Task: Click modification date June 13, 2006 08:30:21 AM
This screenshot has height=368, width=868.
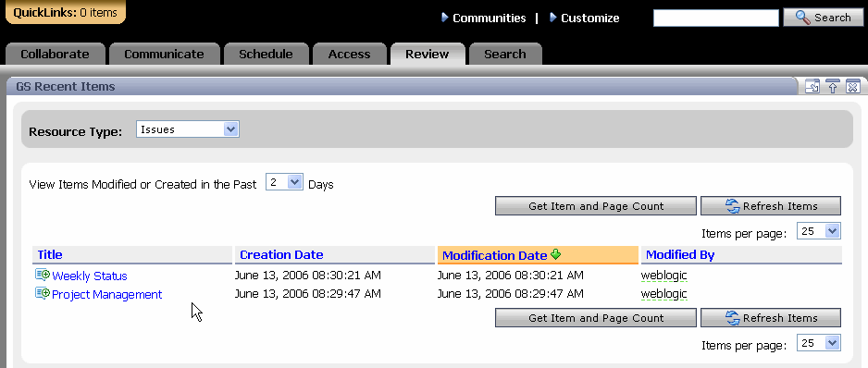Action: (x=511, y=275)
